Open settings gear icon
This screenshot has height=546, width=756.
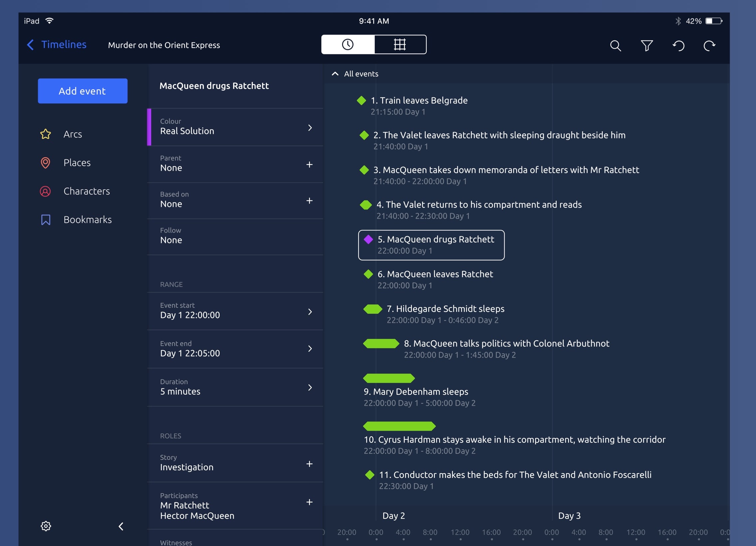tap(46, 526)
